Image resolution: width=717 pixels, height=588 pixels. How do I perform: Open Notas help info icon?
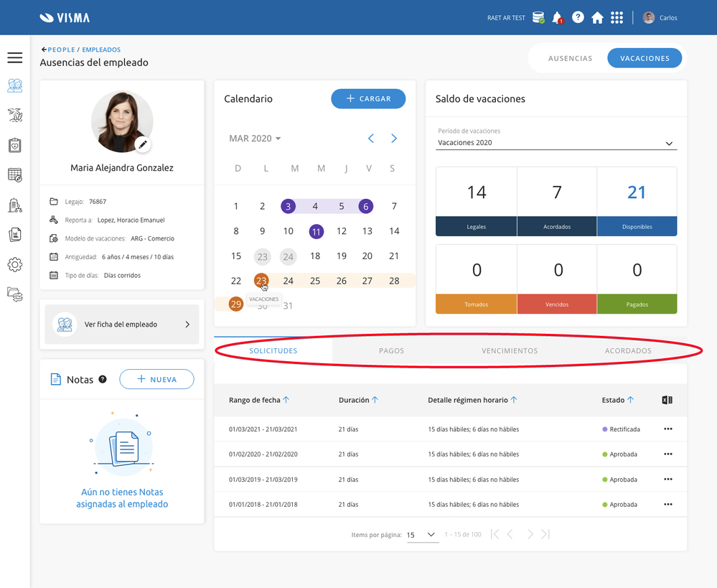[103, 379]
